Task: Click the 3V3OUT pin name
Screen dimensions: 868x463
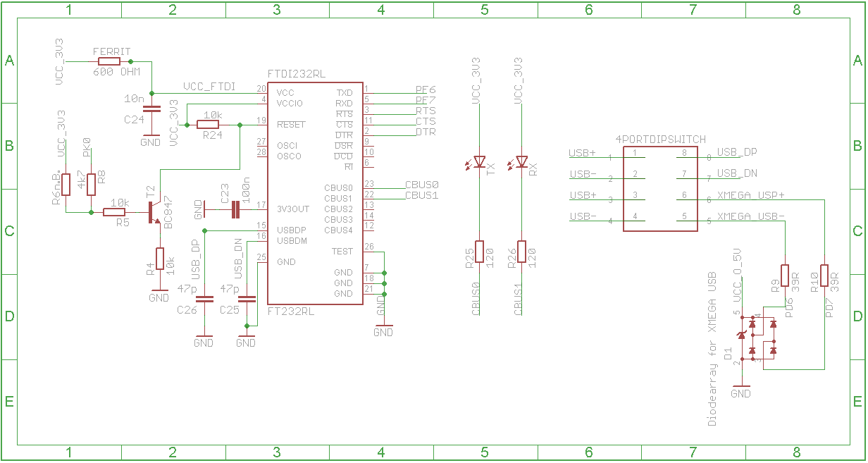Action: (293, 209)
